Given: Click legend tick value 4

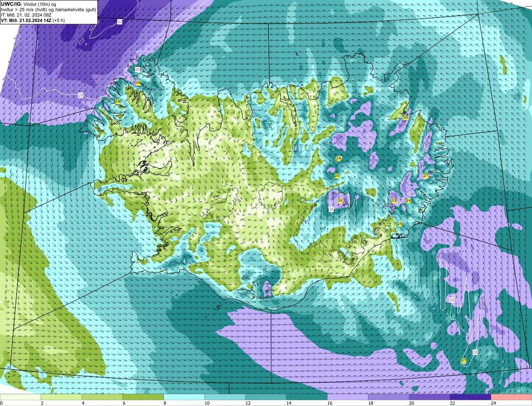Looking at the screenshot, I should tap(83, 403).
